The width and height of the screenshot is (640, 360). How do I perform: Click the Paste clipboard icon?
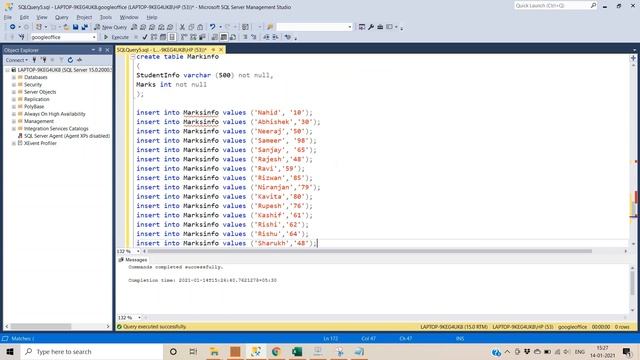200,27
